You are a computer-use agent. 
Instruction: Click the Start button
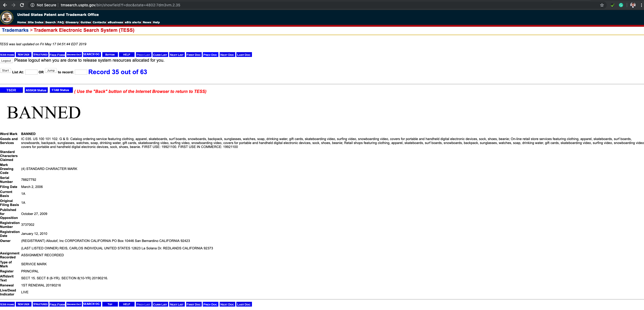click(x=6, y=71)
